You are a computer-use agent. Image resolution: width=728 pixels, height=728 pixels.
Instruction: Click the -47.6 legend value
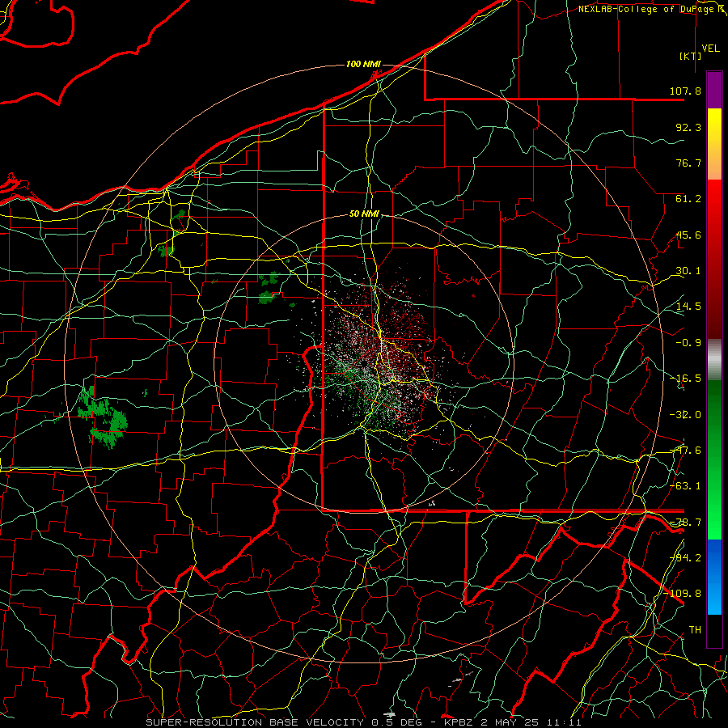click(x=685, y=451)
